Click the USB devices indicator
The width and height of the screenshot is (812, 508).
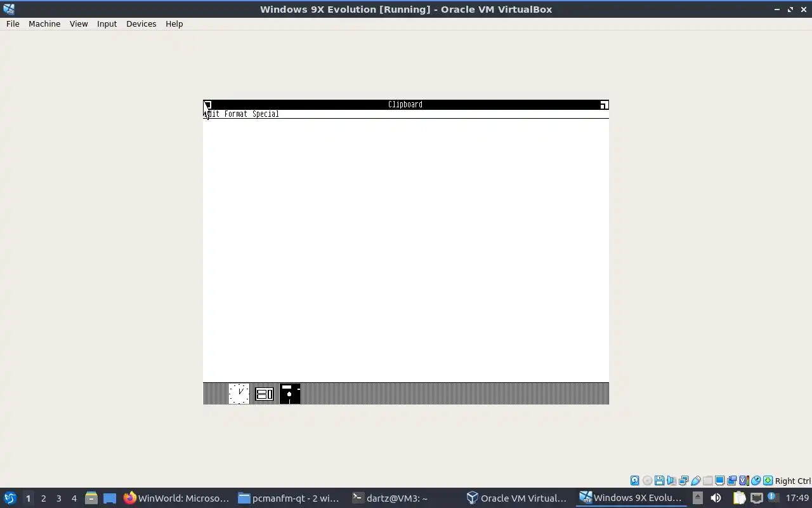696,481
